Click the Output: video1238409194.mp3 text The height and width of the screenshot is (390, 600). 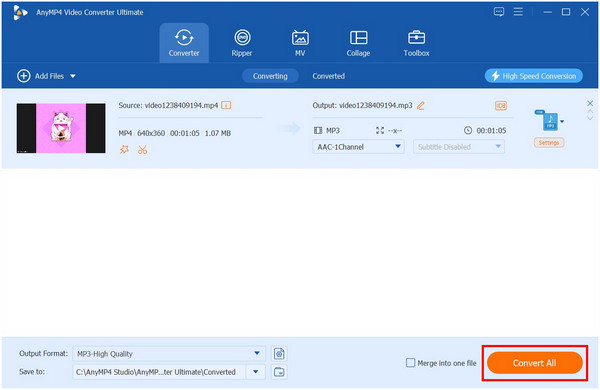[362, 105]
